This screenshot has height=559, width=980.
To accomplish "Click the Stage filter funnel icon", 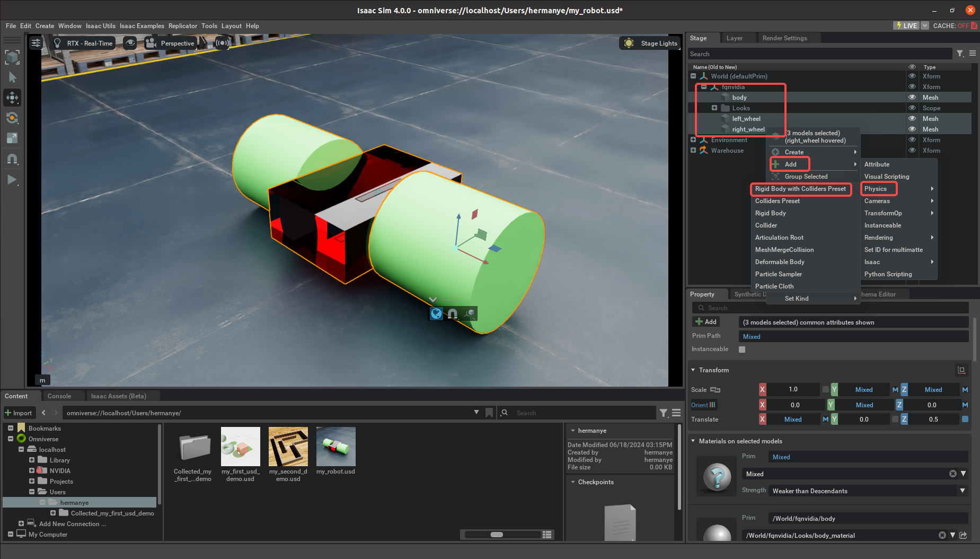I will pyautogui.click(x=960, y=54).
